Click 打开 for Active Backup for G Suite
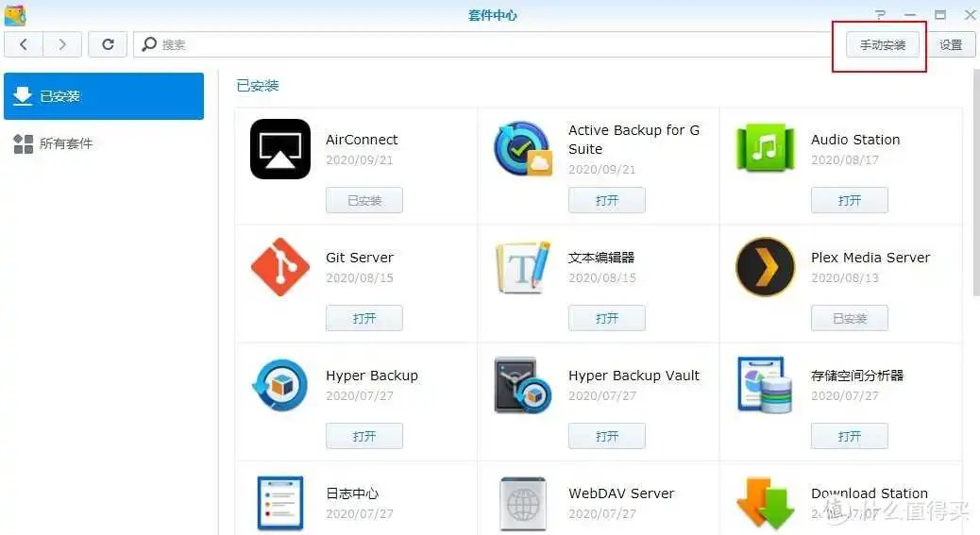This screenshot has width=980, height=535. click(607, 200)
